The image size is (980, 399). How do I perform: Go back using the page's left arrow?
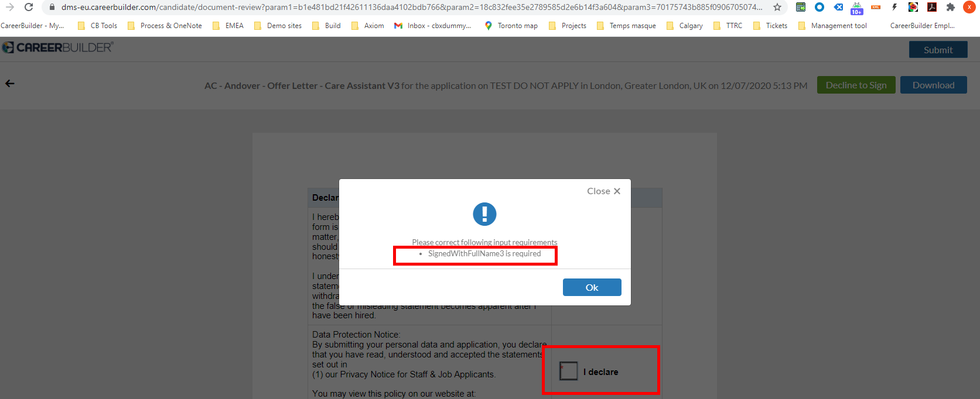point(10,83)
